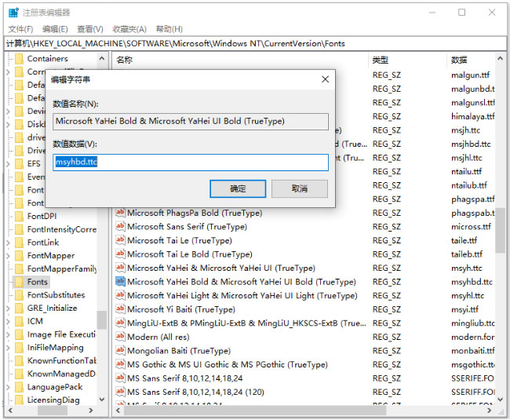Expand the LanguagePack tree node
This screenshot has width=510, height=420.
point(9,387)
